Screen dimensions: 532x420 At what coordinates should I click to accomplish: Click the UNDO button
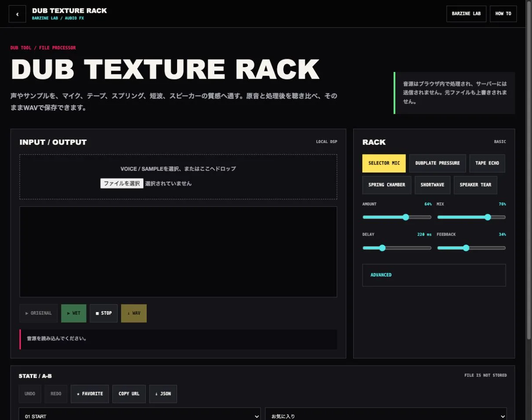pyautogui.click(x=30, y=394)
